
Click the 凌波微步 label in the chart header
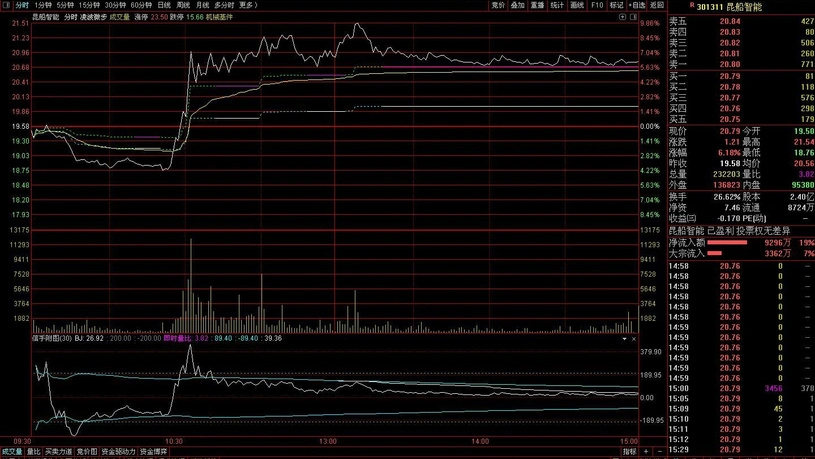[x=94, y=17]
